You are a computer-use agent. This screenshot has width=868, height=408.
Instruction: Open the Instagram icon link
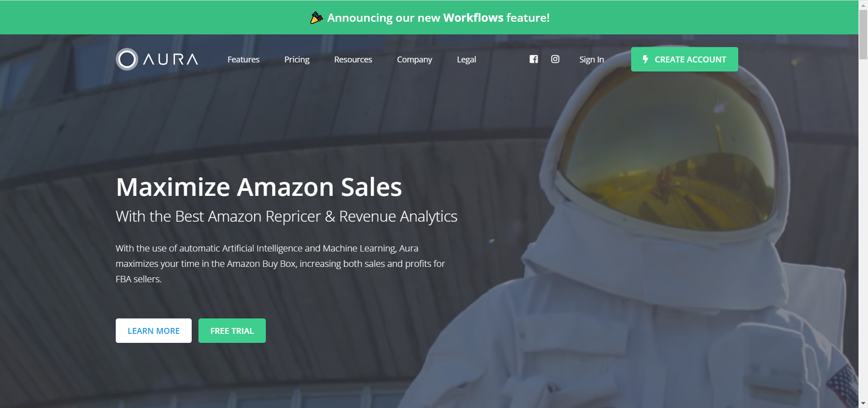pyautogui.click(x=555, y=59)
